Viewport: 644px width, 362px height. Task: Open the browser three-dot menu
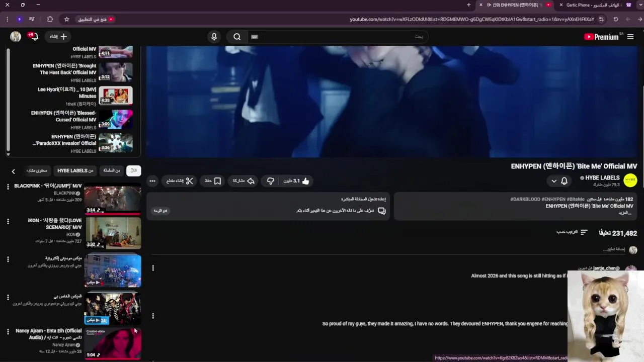[7, 19]
